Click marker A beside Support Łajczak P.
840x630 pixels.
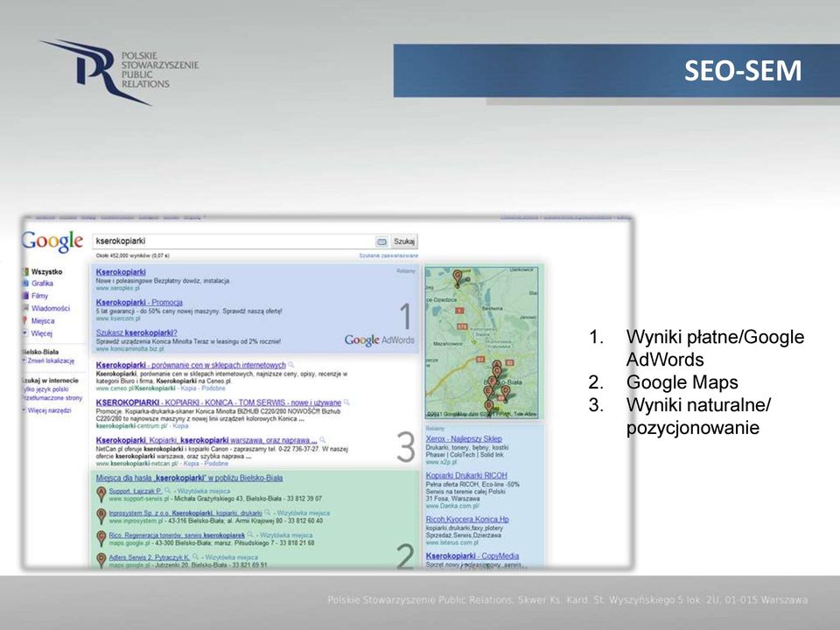[101, 493]
